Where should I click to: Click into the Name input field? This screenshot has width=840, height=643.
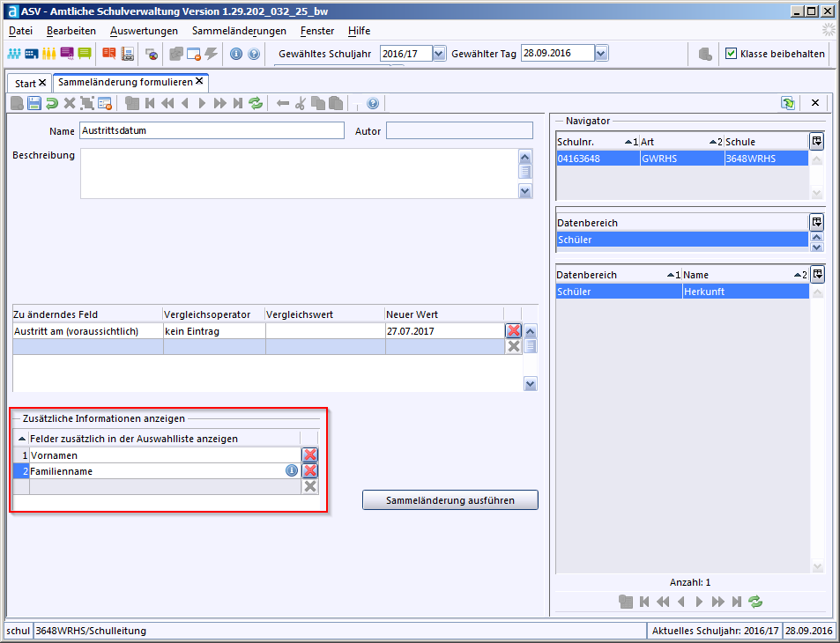tap(212, 130)
